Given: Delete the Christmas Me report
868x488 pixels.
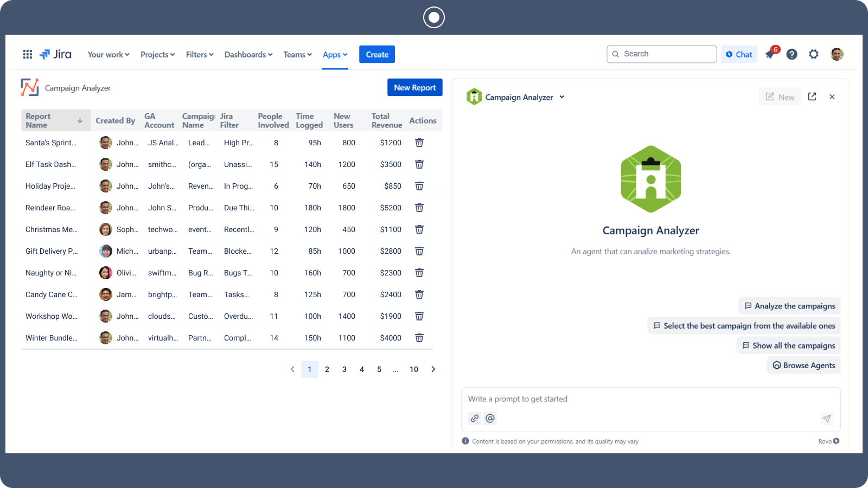Looking at the screenshot, I should [x=419, y=229].
